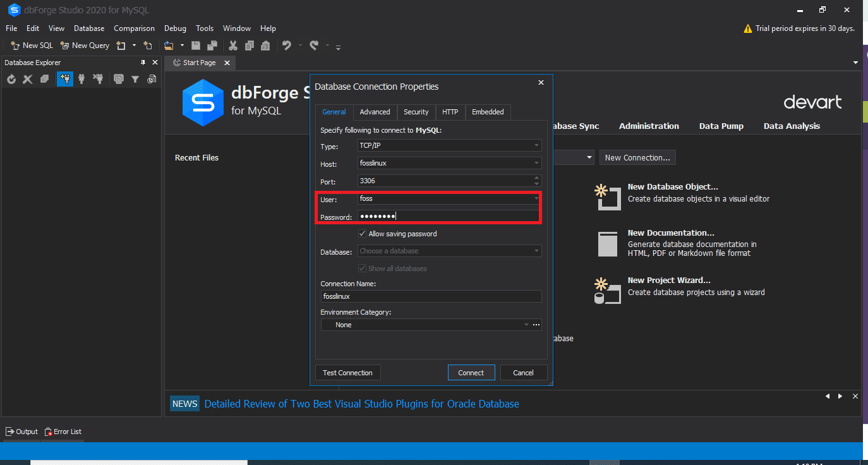This screenshot has height=465, width=868.
Task: Create a new connection in Database Explorer
Action: tap(65, 79)
